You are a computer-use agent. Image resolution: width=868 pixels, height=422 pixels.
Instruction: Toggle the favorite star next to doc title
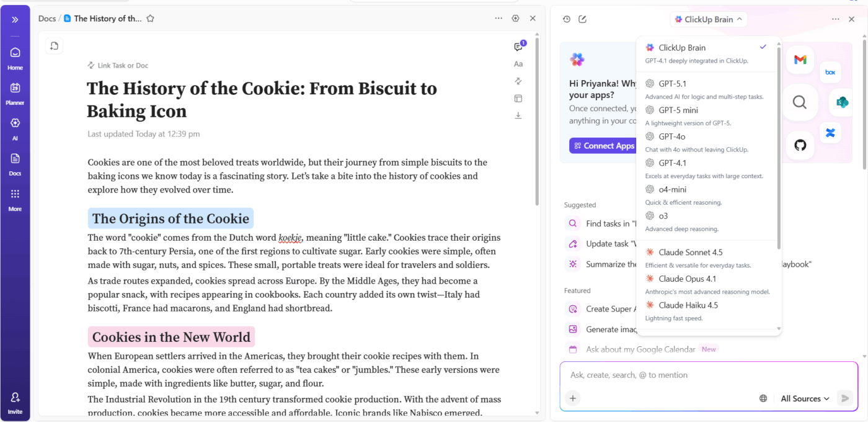click(150, 19)
